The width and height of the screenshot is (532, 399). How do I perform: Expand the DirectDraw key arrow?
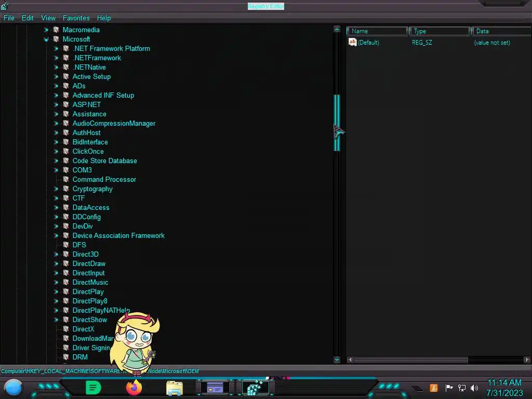56,263
